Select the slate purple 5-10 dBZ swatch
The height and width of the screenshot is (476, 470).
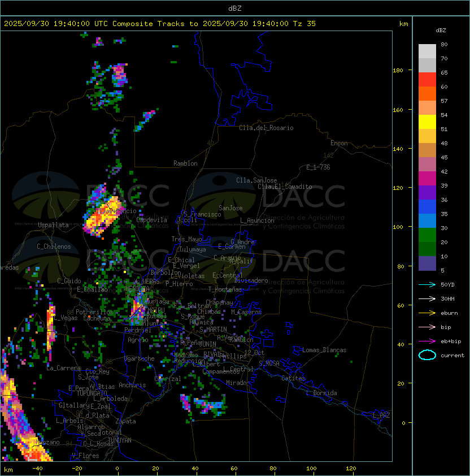427,263
